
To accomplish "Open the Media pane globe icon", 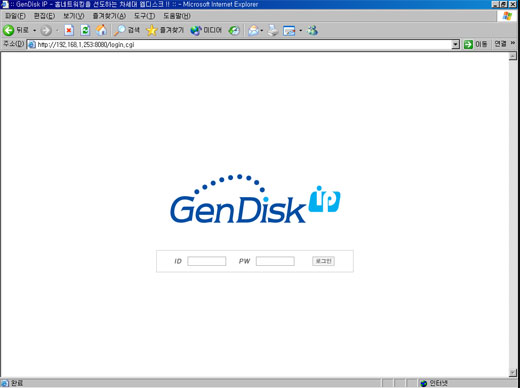I will 206,30.
